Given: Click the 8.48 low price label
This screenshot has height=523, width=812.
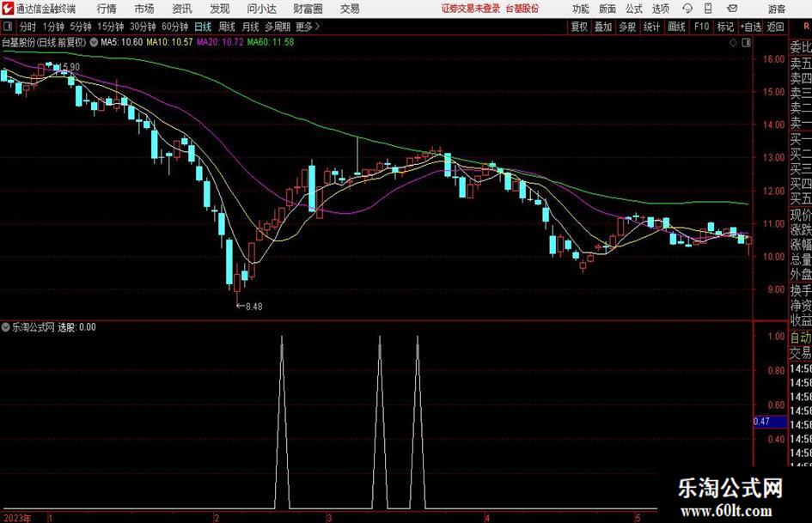Looking at the screenshot, I should [253, 306].
